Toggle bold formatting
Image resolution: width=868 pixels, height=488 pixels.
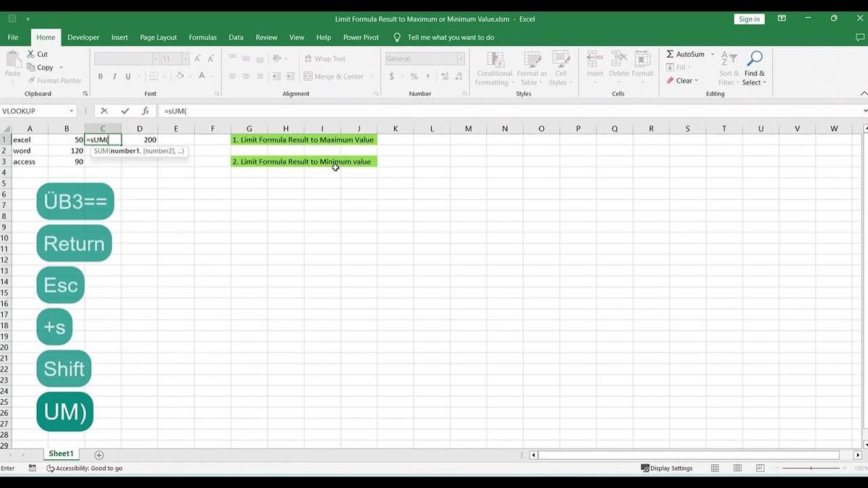click(101, 75)
